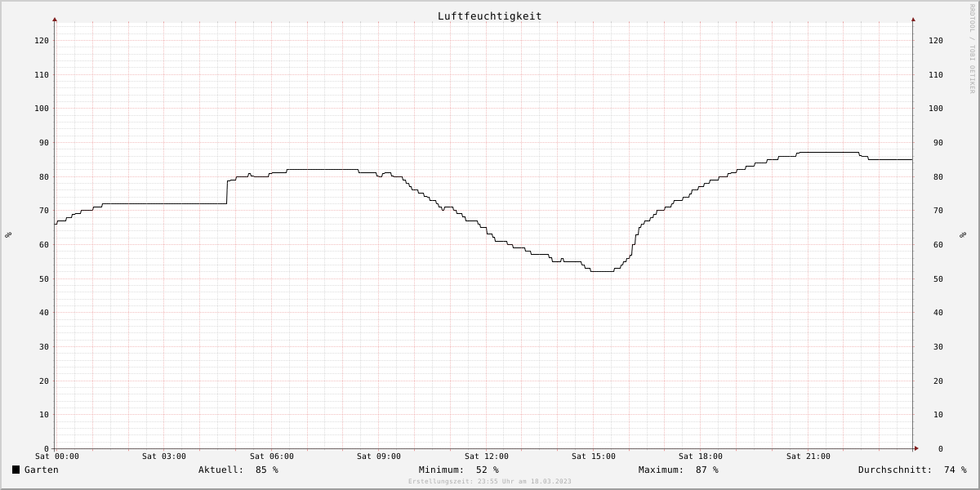Click the Erstellungszeit timestamp footer text
The width and height of the screenshot is (980, 490).
[x=490, y=481]
